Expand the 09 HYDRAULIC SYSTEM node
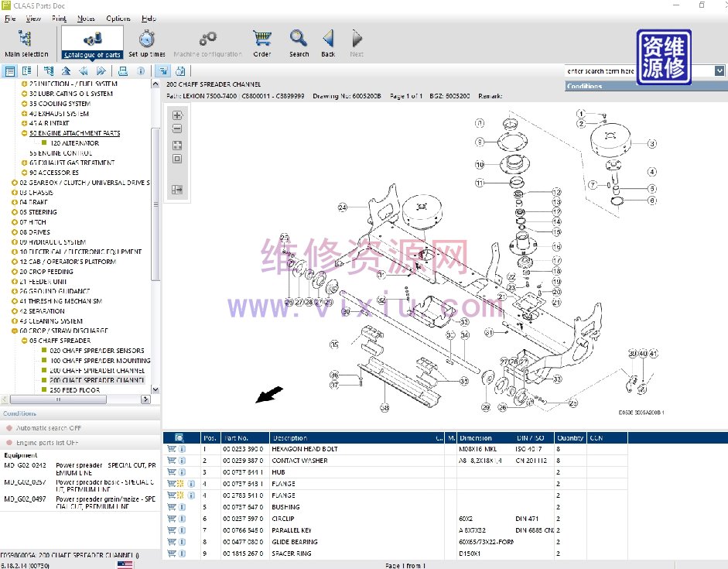Image resolution: width=728 pixels, height=569 pixels. point(15,242)
